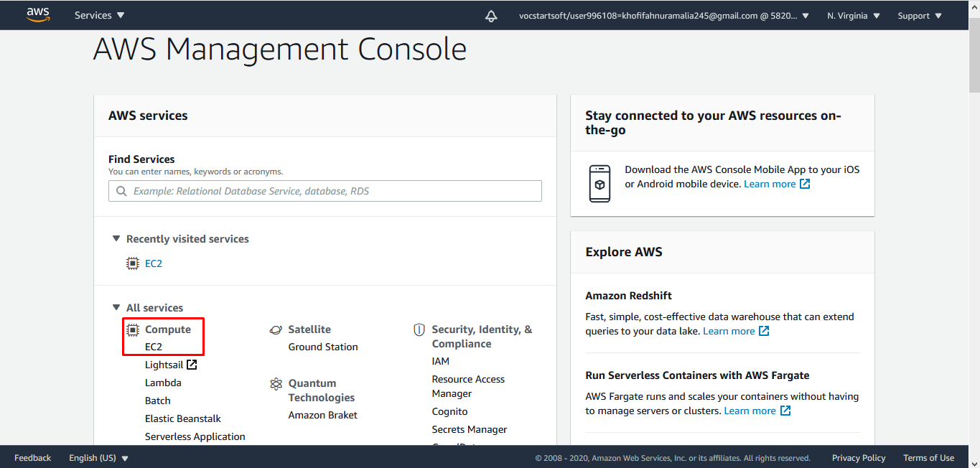
Task: Open the account user menu
Action: click(663, 16)
